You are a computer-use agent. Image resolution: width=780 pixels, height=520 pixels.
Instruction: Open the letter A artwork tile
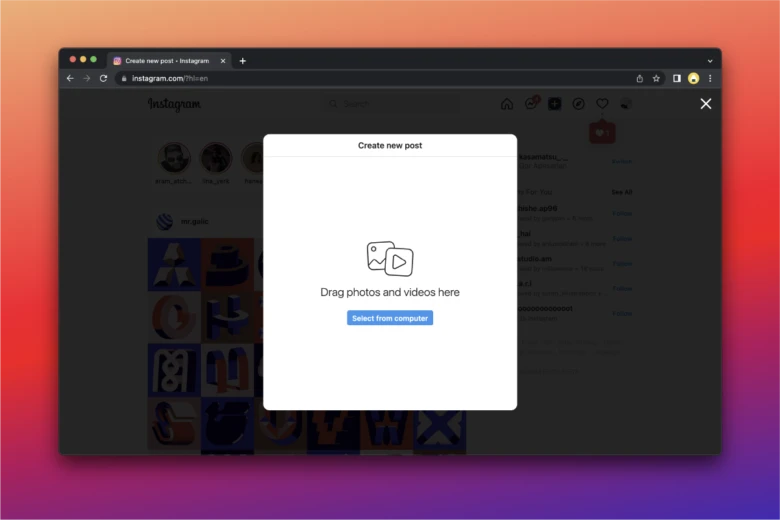tap(174, 264)
